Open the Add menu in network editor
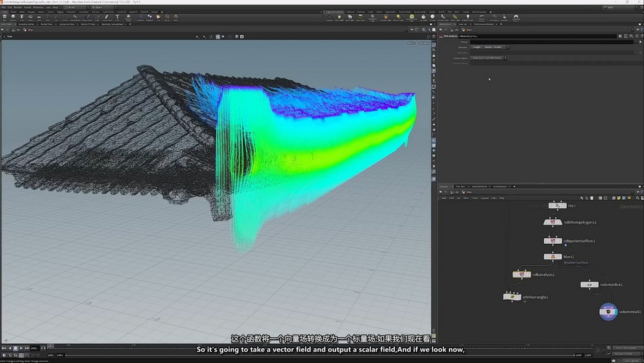The image size is (644, 363). point(444,198)
